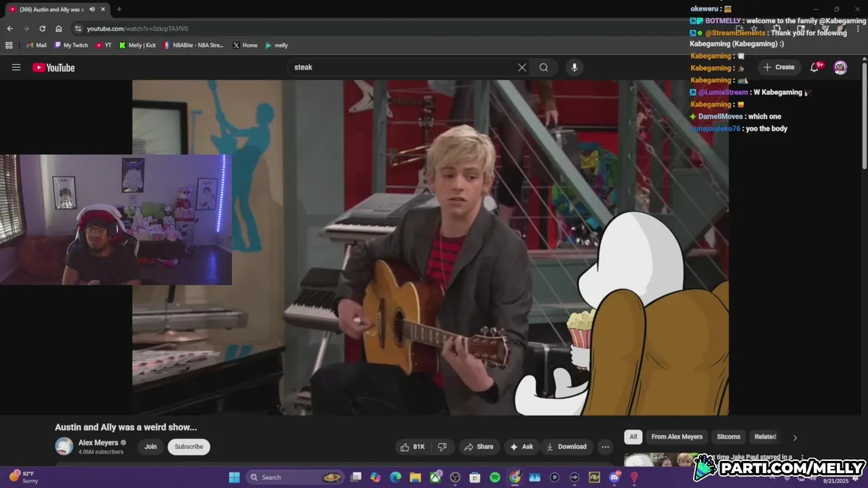Open the YouTube hamburger guide menu
This screenshot has height=488, width=868.
coord(16,67)
